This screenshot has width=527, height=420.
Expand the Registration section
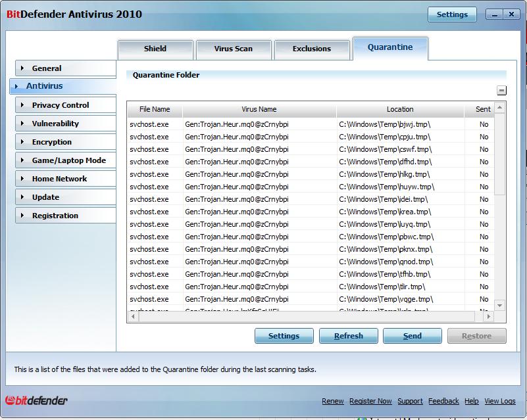coord(66,216)
